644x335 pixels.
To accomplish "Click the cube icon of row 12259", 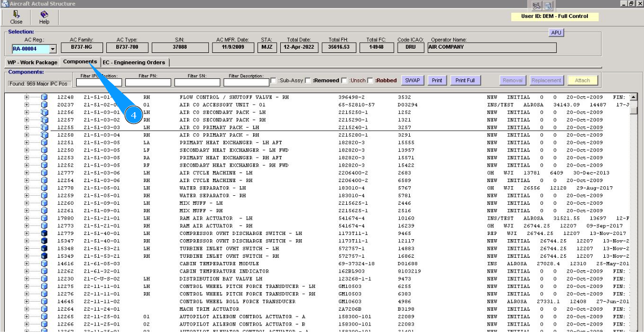I will 44,195.
